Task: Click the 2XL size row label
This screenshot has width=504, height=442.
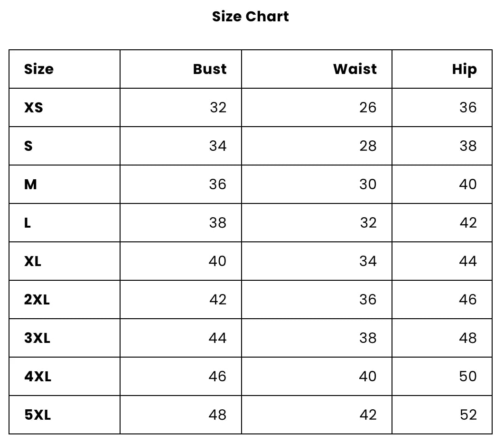Action: tap(37, 300)
